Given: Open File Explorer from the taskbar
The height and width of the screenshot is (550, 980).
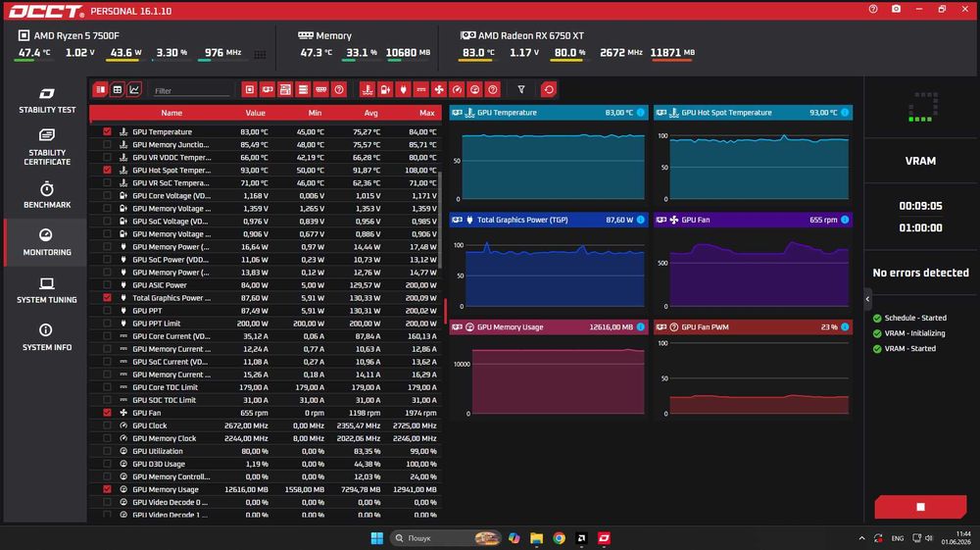Looking at the screenshot, I should click(x=536, y=538).
